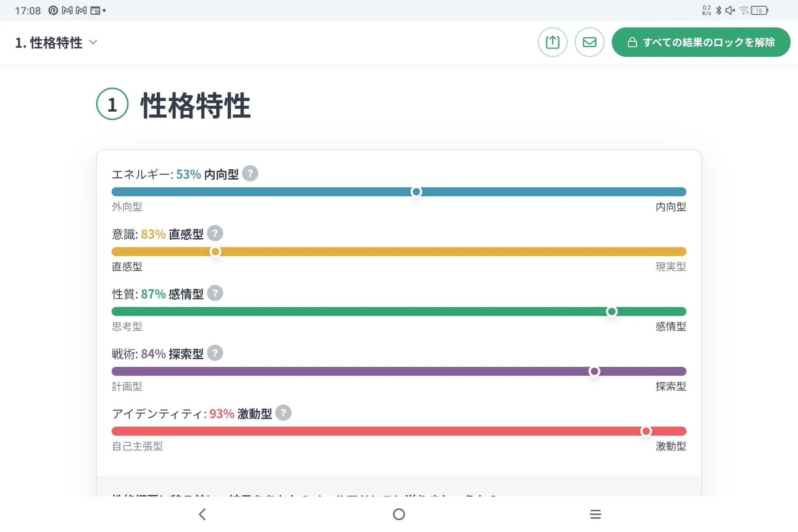Click the green 性質 slider handle
798x532 pixels.
[611, 311]
